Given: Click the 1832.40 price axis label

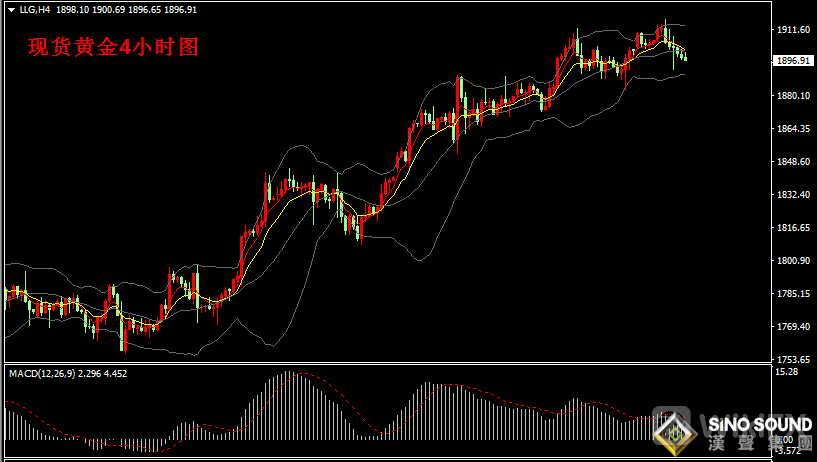Looking at the screenshot, I should click(792, 195).
